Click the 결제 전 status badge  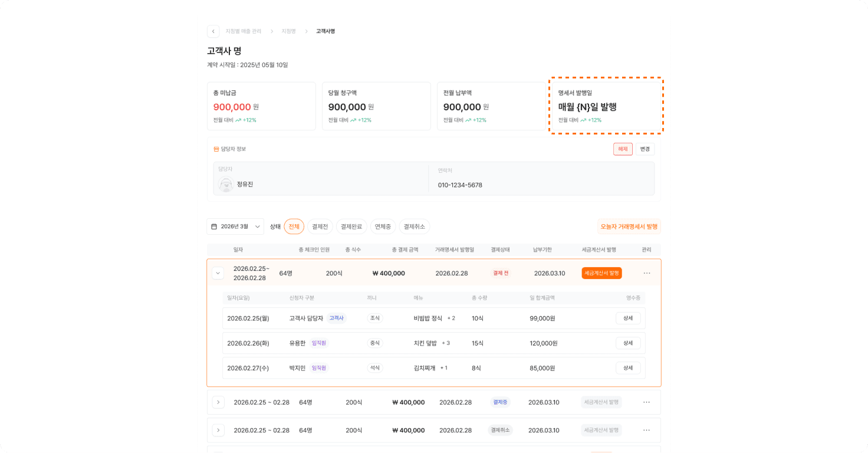[501, 273]
